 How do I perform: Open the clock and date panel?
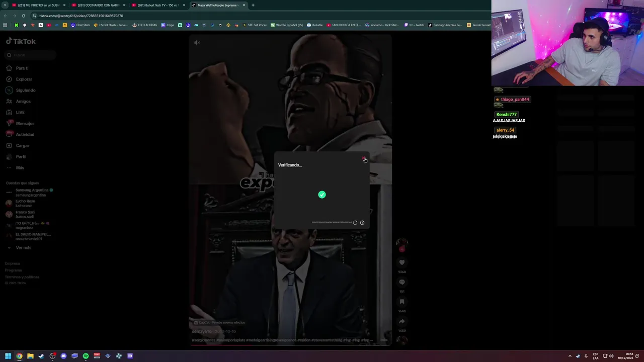[626, 356]
